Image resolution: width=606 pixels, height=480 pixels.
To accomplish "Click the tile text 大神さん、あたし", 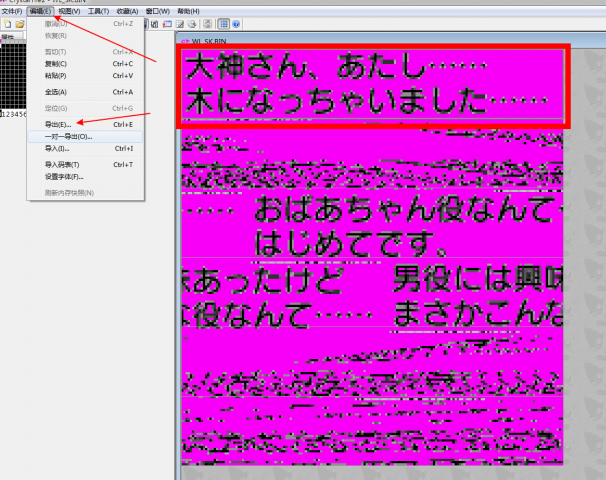I will (305, 66).
